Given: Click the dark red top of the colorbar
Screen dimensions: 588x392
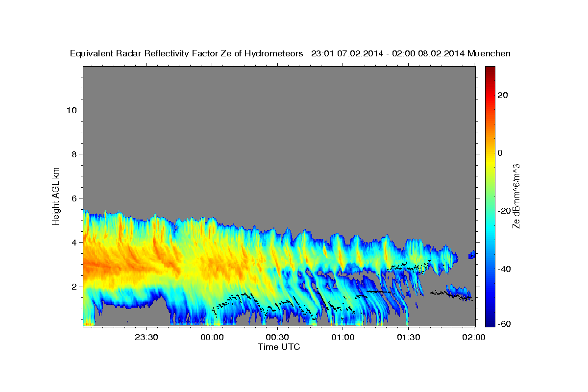Looking at the screenshot, I should point(490,70).
